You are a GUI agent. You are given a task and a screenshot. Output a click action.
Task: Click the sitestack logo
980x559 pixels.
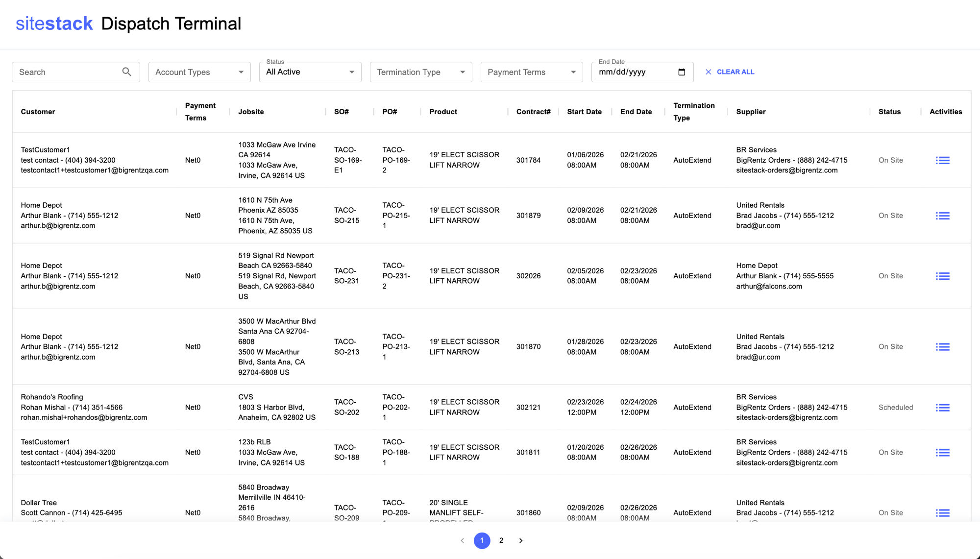coord(54,23)
